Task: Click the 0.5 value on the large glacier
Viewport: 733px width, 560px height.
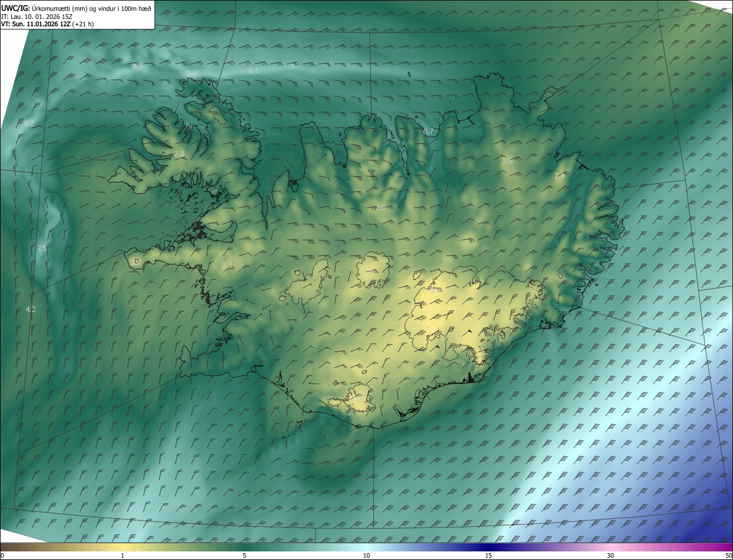Action: pyautogui.click(x=435, y=290)
